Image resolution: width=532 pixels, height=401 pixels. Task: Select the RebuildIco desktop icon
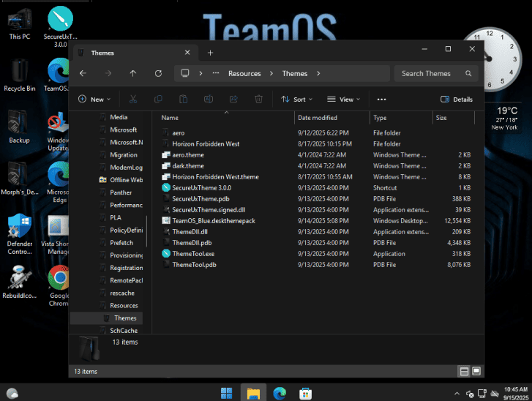[19, 282]
